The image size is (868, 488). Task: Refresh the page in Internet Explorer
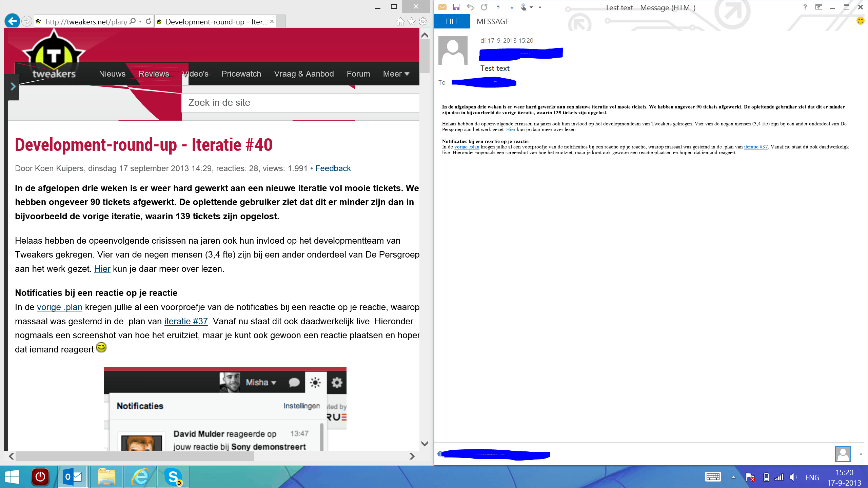(x=149, y=21)
